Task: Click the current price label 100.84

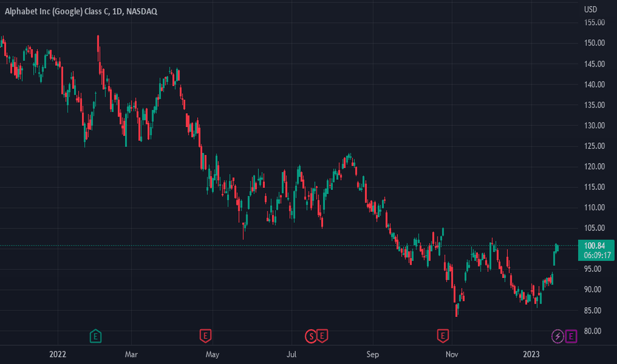Action: [x=594, y=246]
